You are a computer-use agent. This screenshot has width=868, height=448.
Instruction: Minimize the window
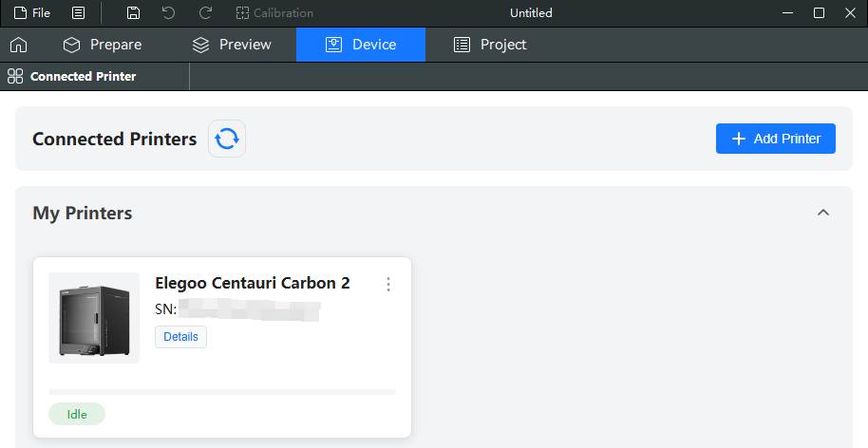pos(787,12)
